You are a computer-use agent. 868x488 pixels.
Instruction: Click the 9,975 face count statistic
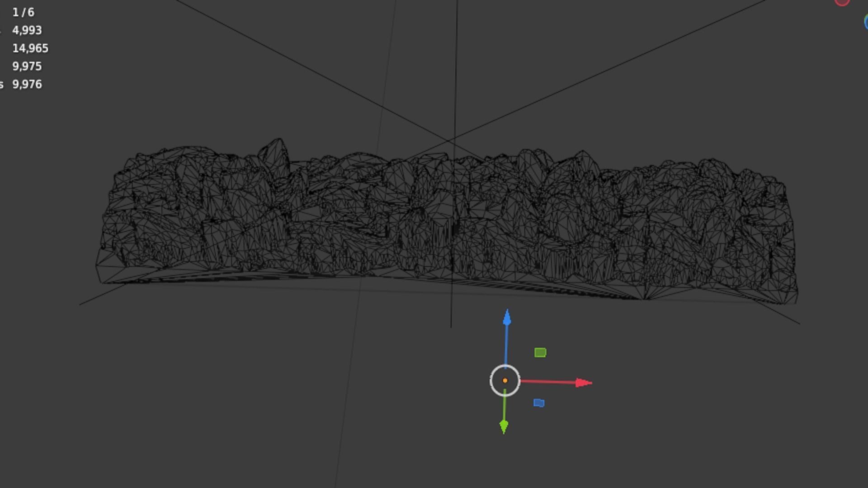27,66
